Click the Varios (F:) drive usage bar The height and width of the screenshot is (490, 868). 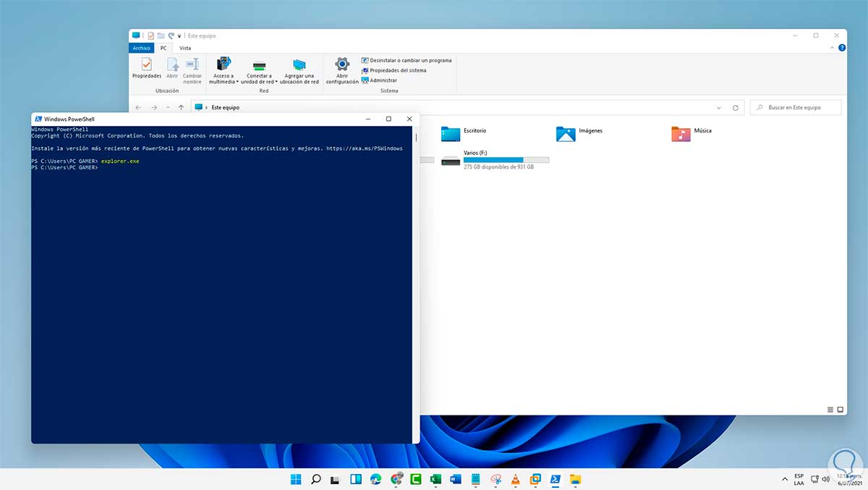pyautogui.click(x=506, y=159)
